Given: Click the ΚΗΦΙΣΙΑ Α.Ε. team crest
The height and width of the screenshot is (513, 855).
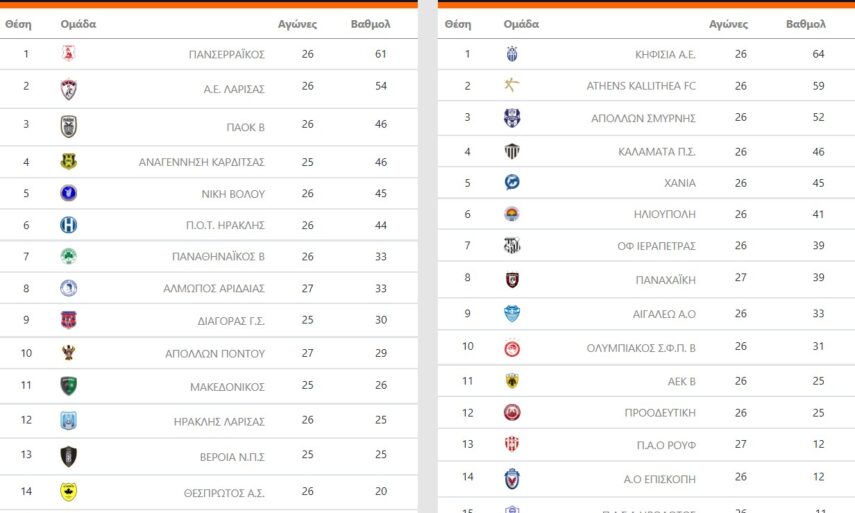Looking at the screenshot, I should tap(512, 54).
